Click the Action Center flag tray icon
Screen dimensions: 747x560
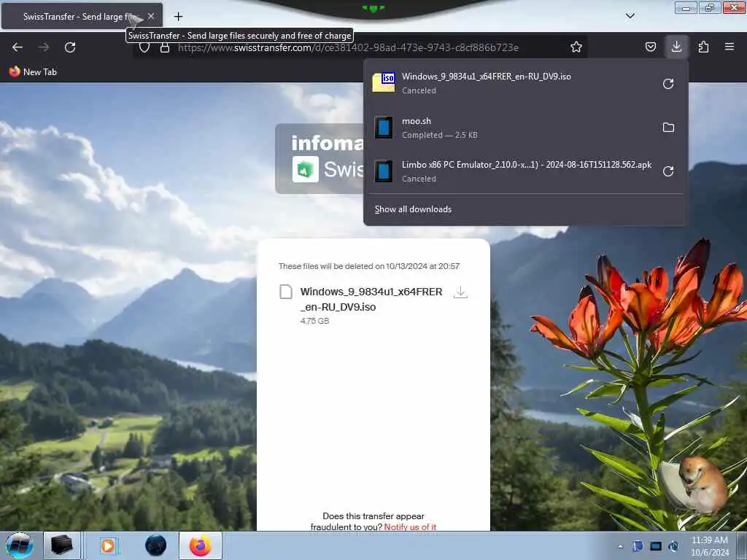click(x=638, y=546)
